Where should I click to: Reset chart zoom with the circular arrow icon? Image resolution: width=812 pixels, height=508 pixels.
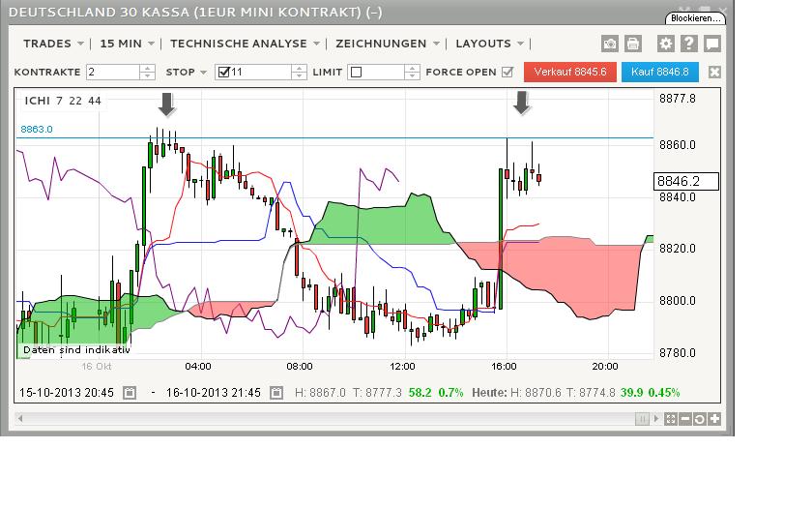699,419
